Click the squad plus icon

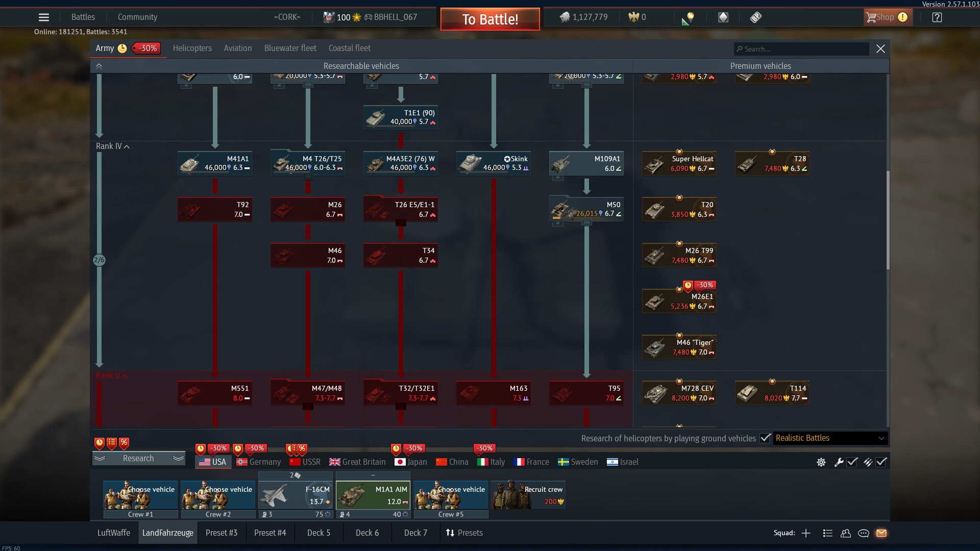point(806,533)
